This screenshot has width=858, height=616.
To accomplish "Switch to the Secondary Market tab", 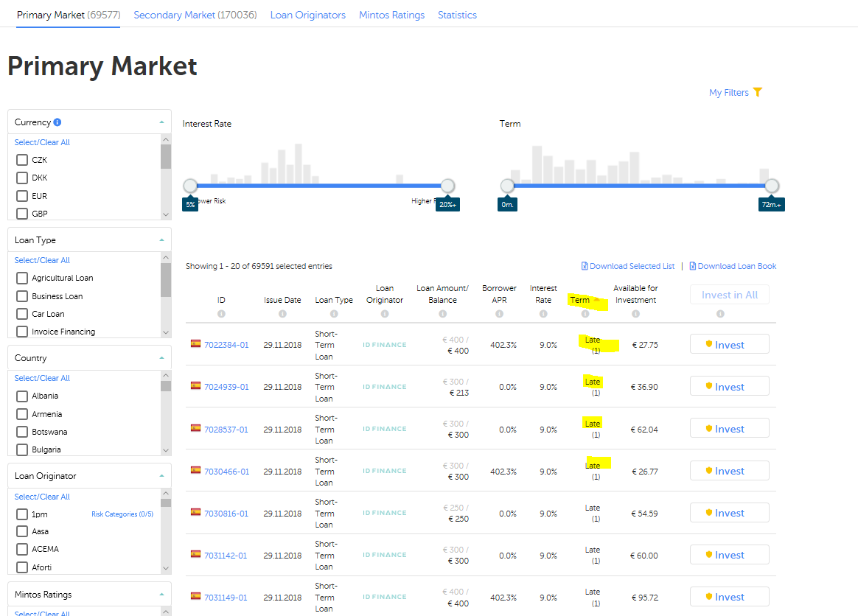I will pyautogui.click(x=195, y=15).
